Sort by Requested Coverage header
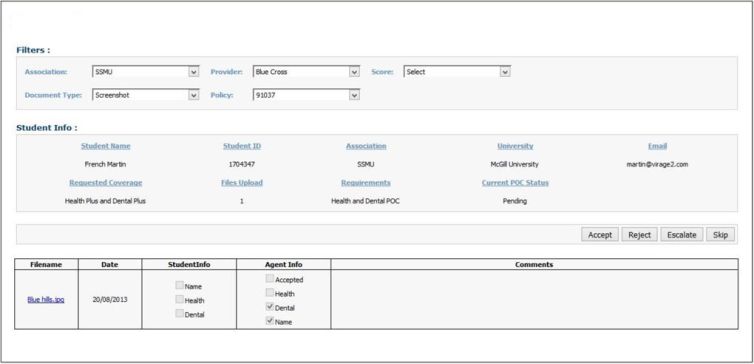Screen dimensions: 754x364 pyautogui.click(x=106, y=183)
